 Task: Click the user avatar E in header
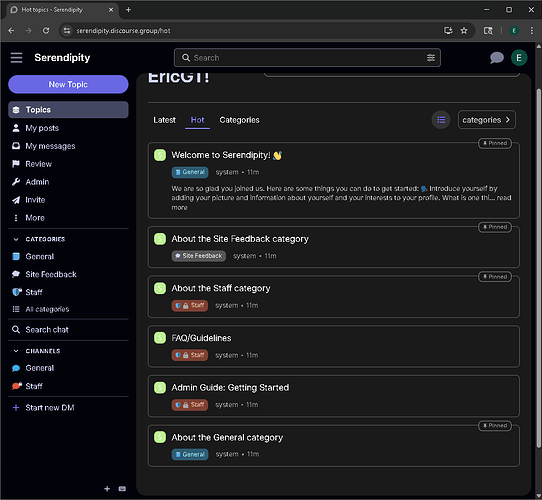click(x=518, y=57)
